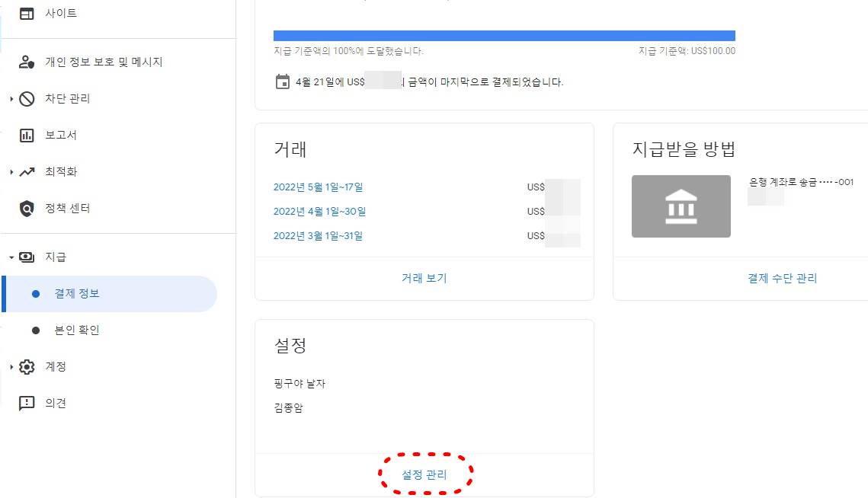The image size is (868, 498).
Task: Select the 결제 정보 submenu item
Action: 110,294
